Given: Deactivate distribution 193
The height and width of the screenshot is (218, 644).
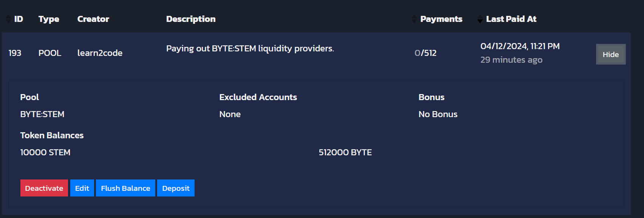Looking at the screenshot, I should [44, 188].
